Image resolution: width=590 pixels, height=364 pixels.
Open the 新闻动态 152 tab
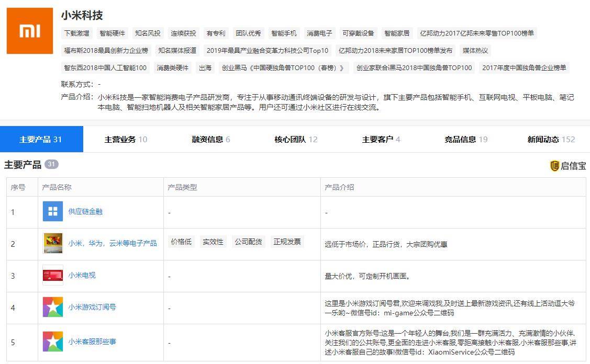point(551,140)
